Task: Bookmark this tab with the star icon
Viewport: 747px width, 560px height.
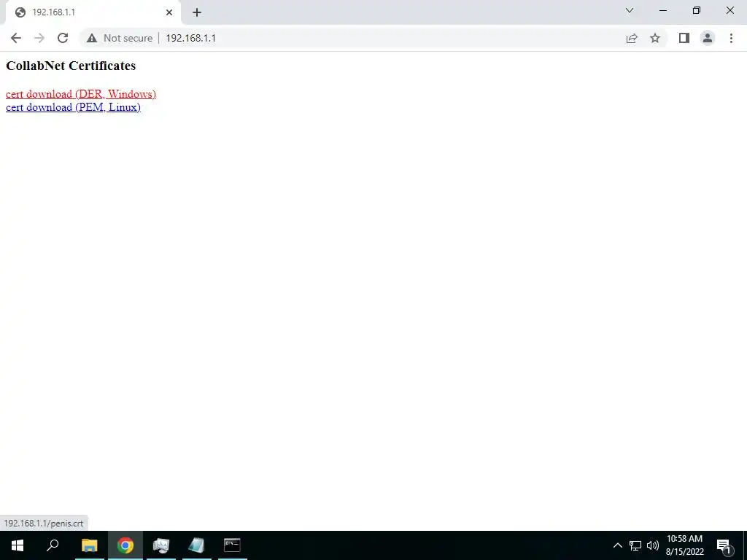Action: (655, 38)
